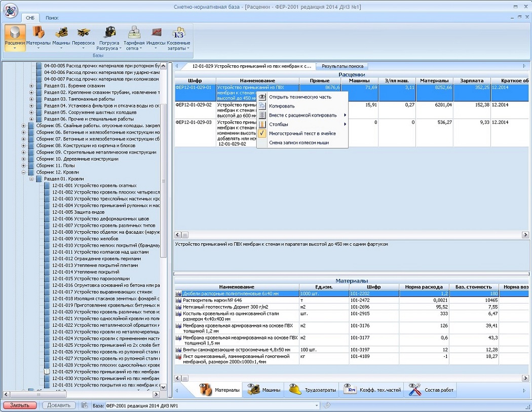Click the icon of Костыль кровельный row

point(178,314)
